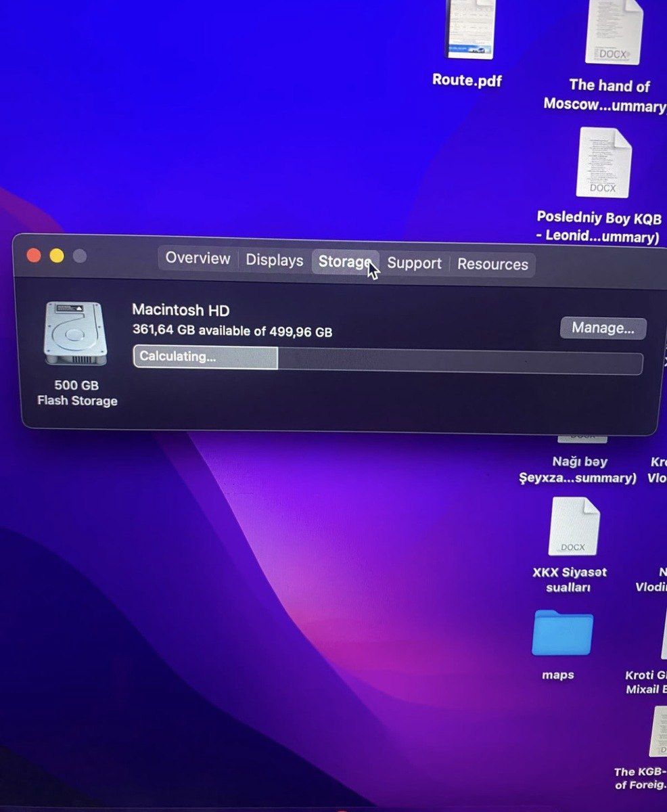Image resolution: width=667 pixels, height=812 pixels.
Task: Open the Support tab
Action: coord(414,263)
